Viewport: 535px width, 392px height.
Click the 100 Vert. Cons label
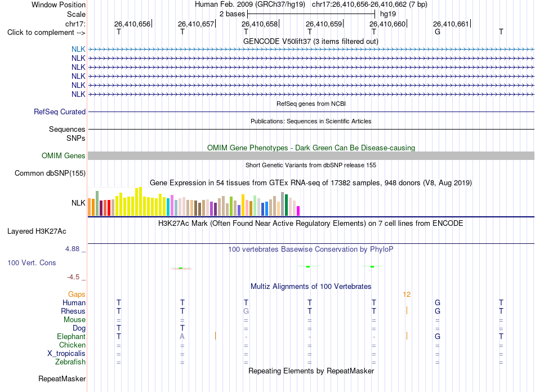tap(32, 262)
